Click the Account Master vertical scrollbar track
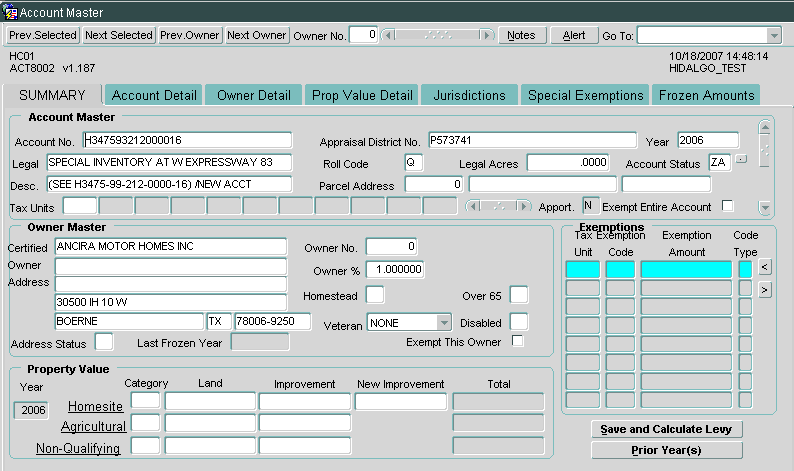Screen dimensions: 794x471 765,151
